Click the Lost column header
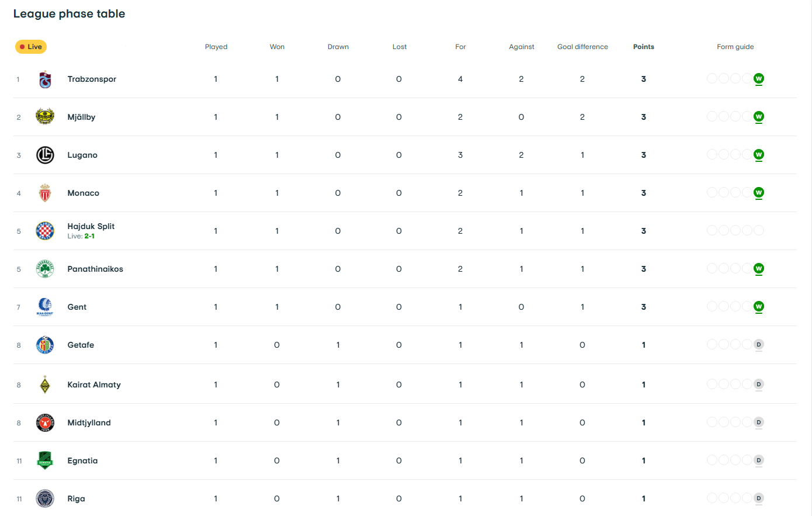The height and width of the screenshot is (516, 812). pos(400,47)
